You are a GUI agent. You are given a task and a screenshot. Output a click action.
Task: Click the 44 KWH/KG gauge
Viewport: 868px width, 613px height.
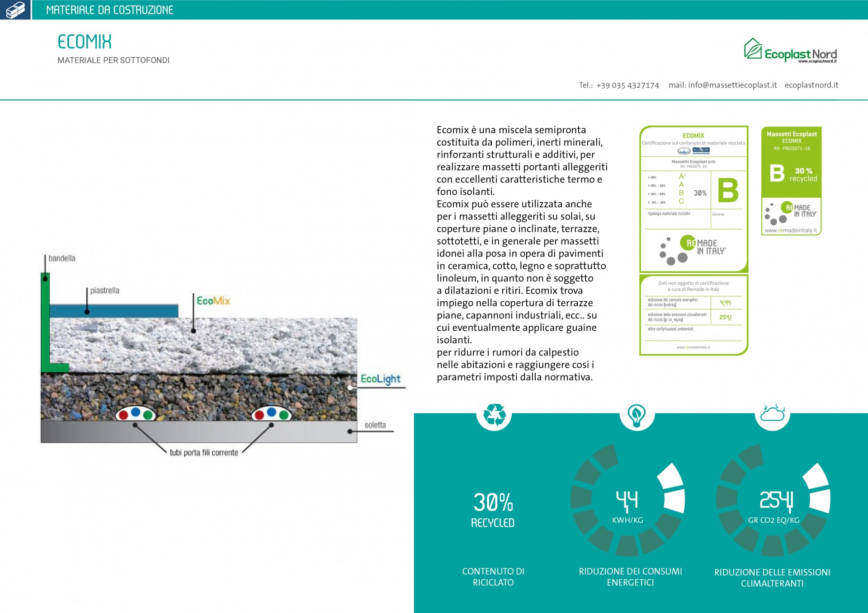coord(627,500)
